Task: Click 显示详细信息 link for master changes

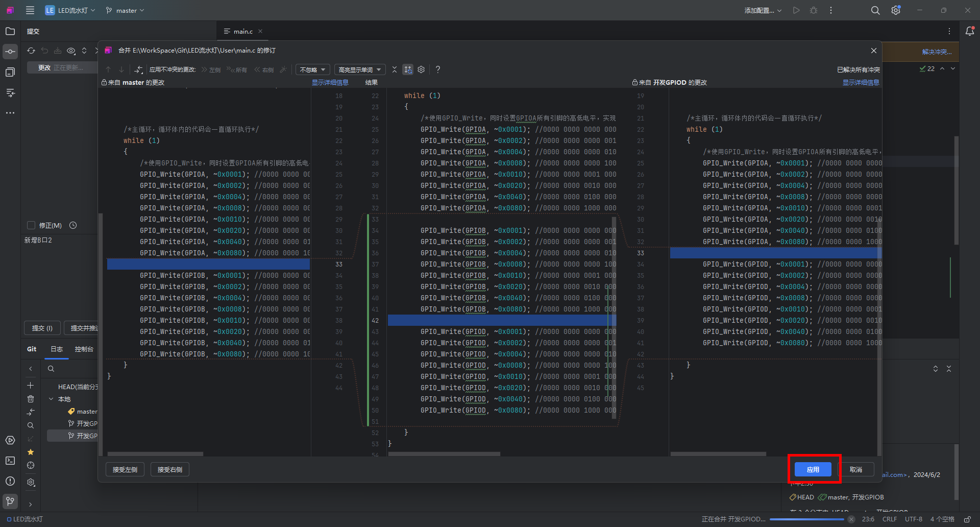Action: (x=330, y=83)
